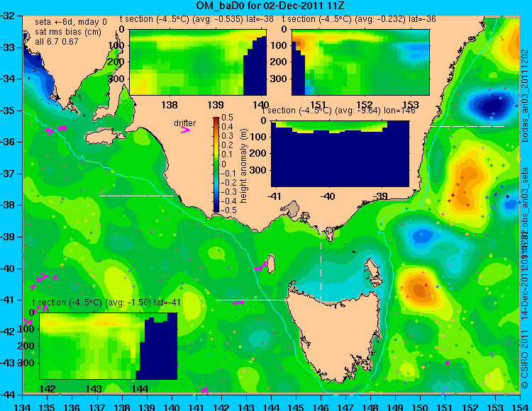Click the magenta drifter marker beside King Island
Image resolution: width=532 pixels, height=411 pixels.
260,266
